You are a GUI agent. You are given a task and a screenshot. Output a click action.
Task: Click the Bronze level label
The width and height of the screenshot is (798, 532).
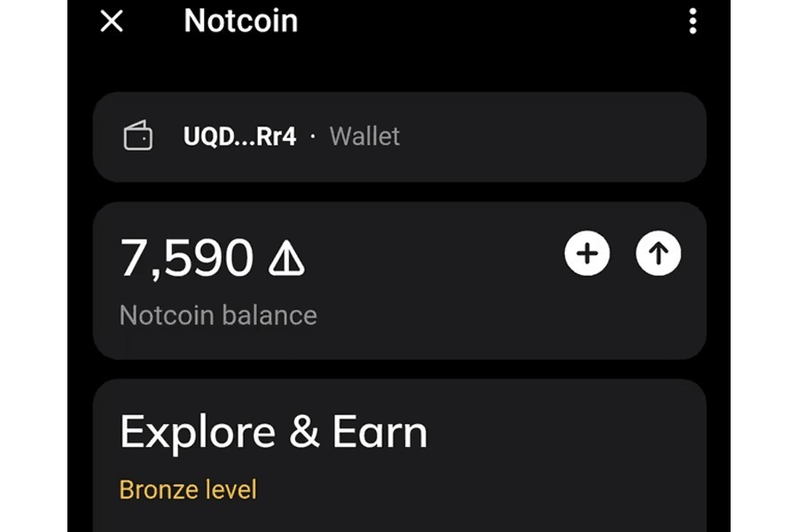pos(188,489)
